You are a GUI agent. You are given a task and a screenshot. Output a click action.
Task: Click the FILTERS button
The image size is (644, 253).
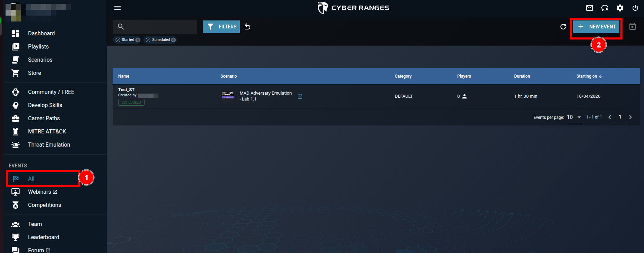tap(221, 27)
